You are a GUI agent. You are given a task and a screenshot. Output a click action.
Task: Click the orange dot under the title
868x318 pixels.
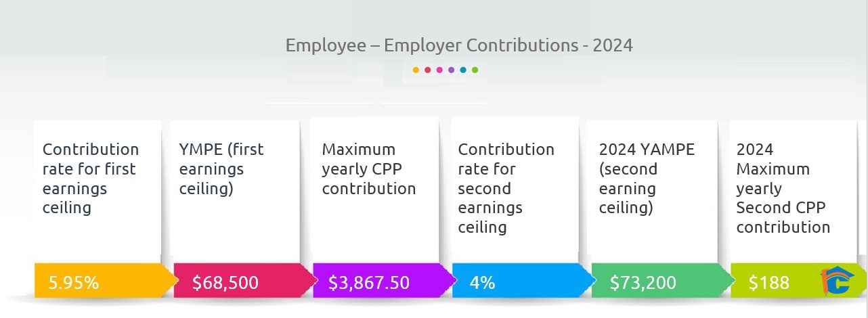point(416,70)
